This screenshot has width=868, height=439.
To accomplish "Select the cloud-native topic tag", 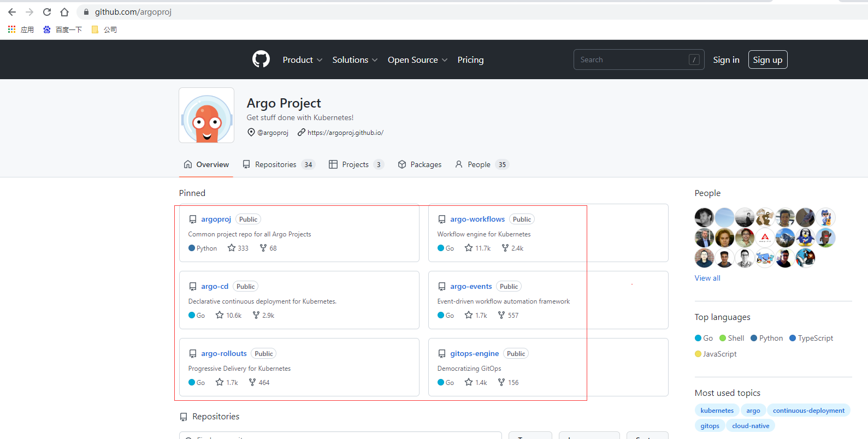I will (x=751, y=426).
